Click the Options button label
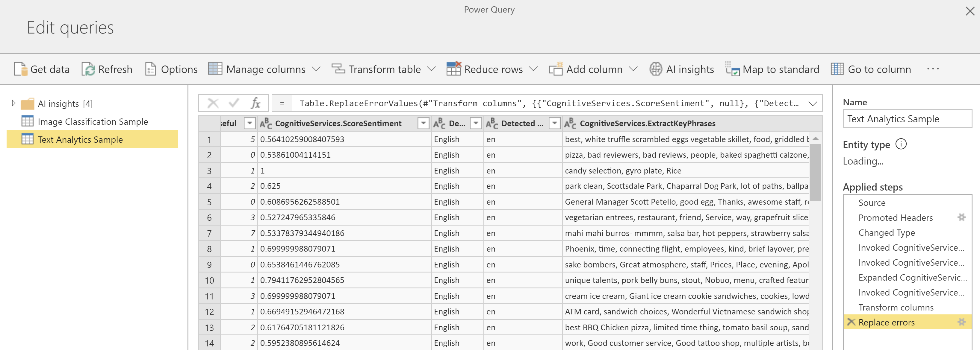 click(x=179, y=69)
